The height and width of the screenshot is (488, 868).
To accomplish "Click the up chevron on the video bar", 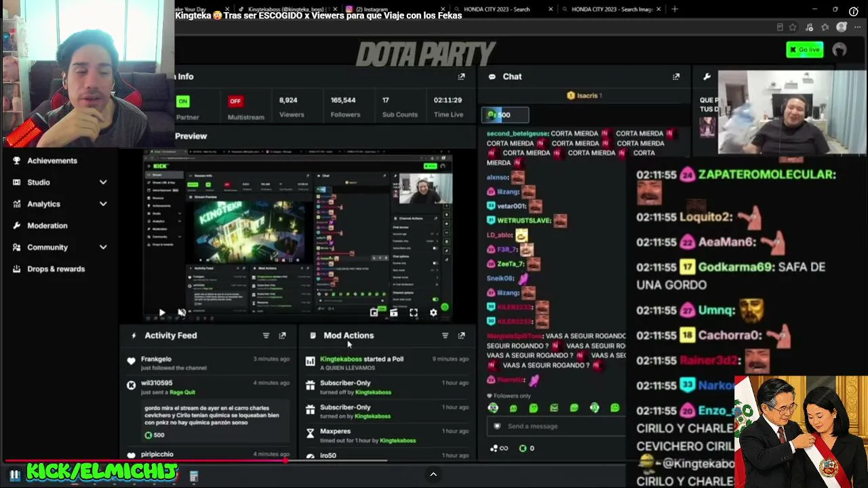I will click(x=433, y=474).
